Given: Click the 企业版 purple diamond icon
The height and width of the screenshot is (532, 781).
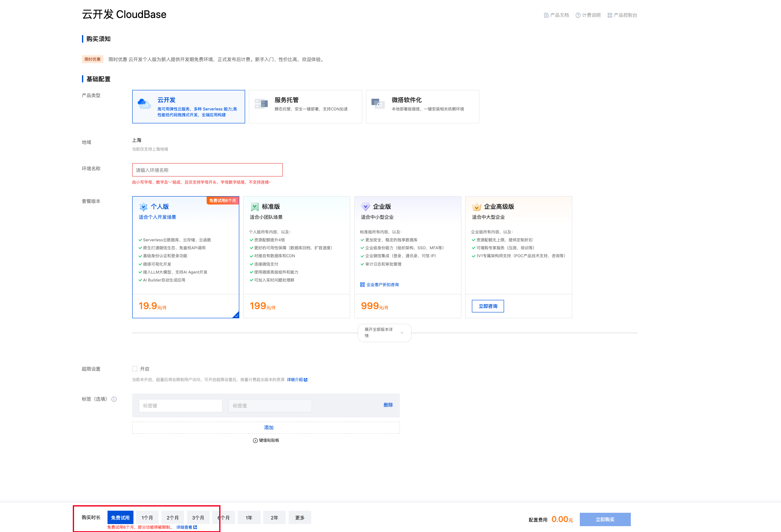Looking at the screenshot, I should point(366,207).
